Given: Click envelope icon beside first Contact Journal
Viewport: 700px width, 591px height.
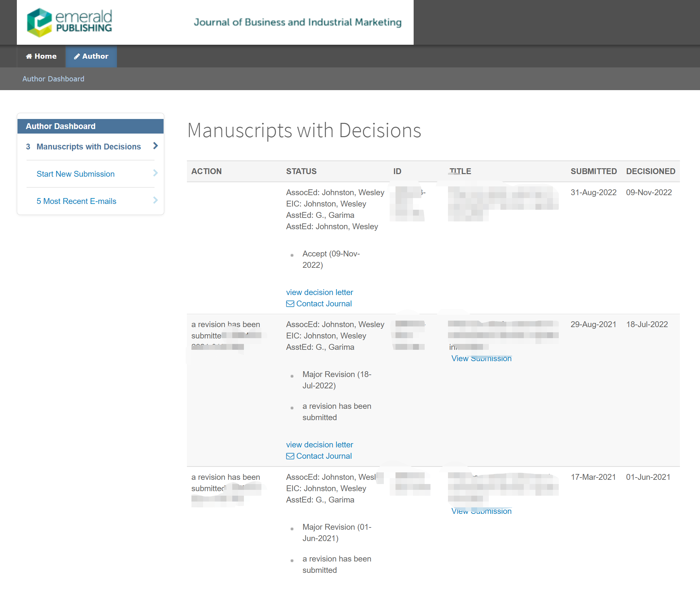Looking at the screenshot, I should (290, 304).
